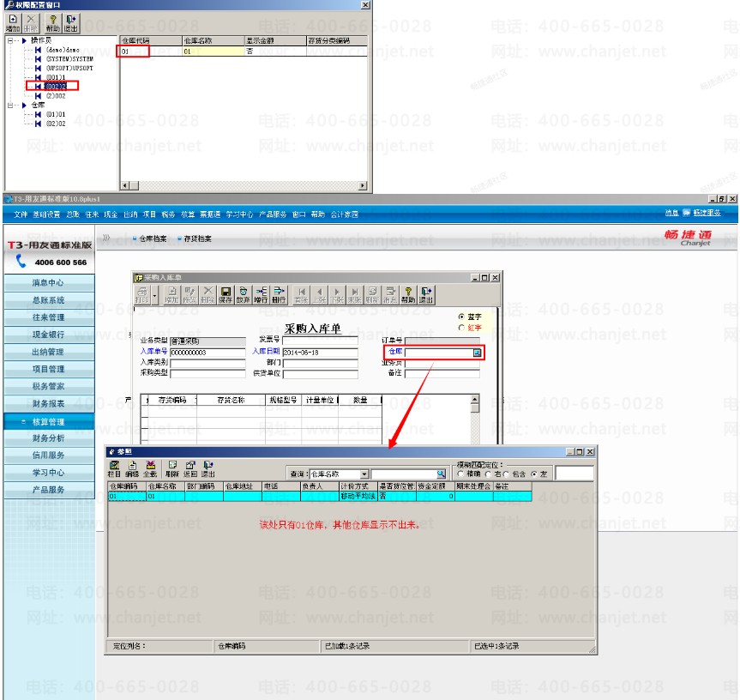Open 财务报表 in the sidebar

pos(49,403)
